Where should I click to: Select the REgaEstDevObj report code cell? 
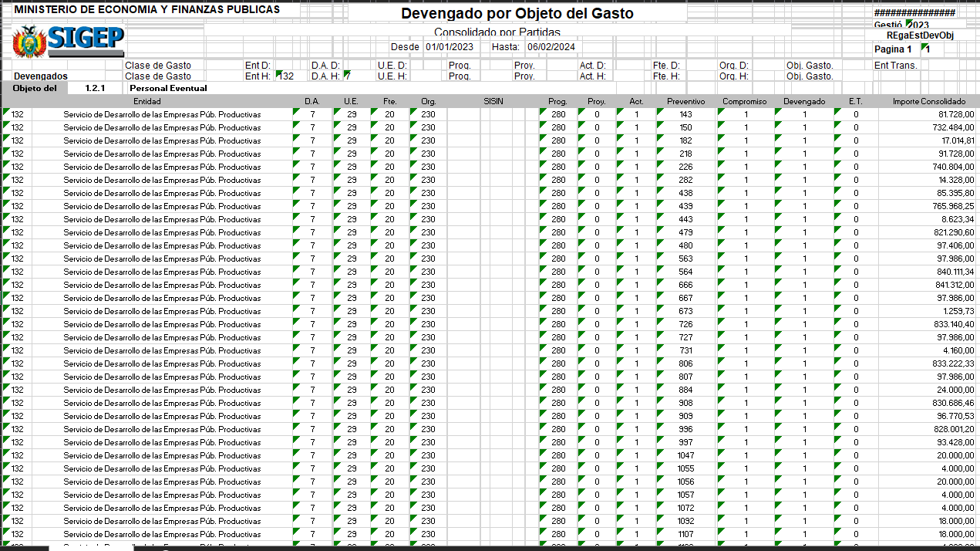pyautogui.click(x=919, y=35)
